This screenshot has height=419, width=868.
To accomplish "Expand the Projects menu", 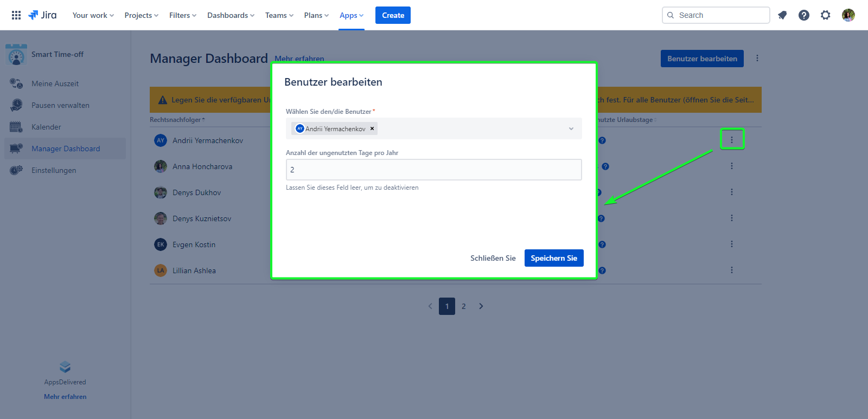I will (141, 15).
